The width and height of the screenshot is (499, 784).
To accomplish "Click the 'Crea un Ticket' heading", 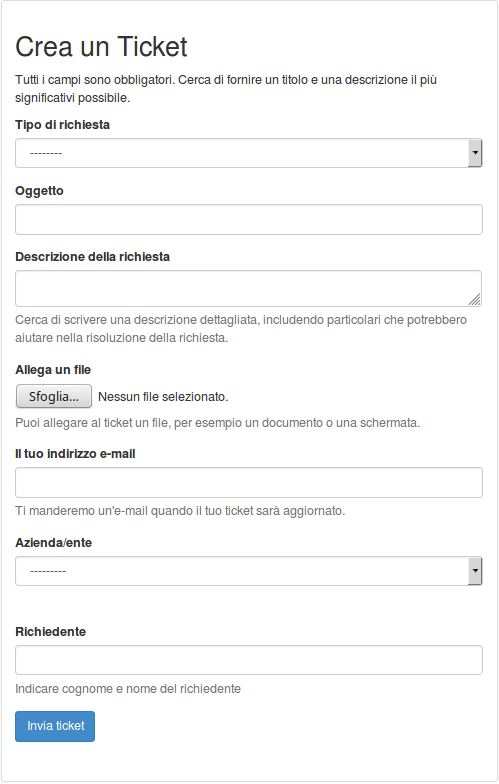I will pyautogui.click(x=101, y=47).
